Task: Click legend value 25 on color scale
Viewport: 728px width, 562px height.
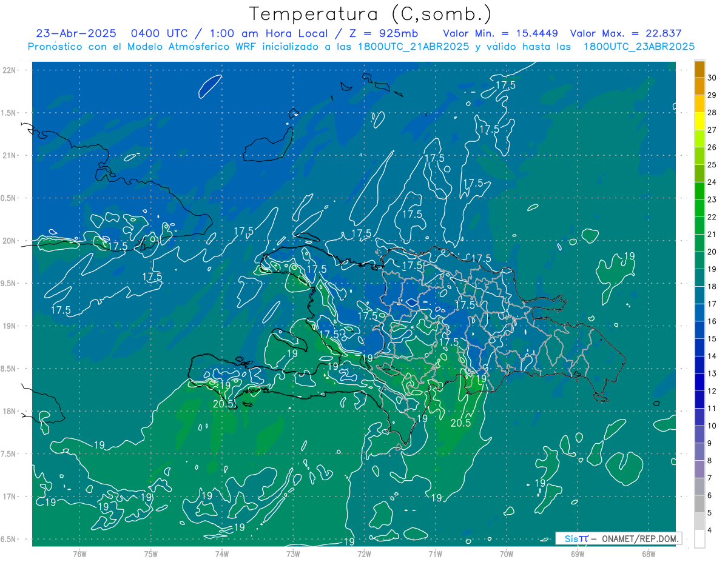Action: click(x=712, y=165)
